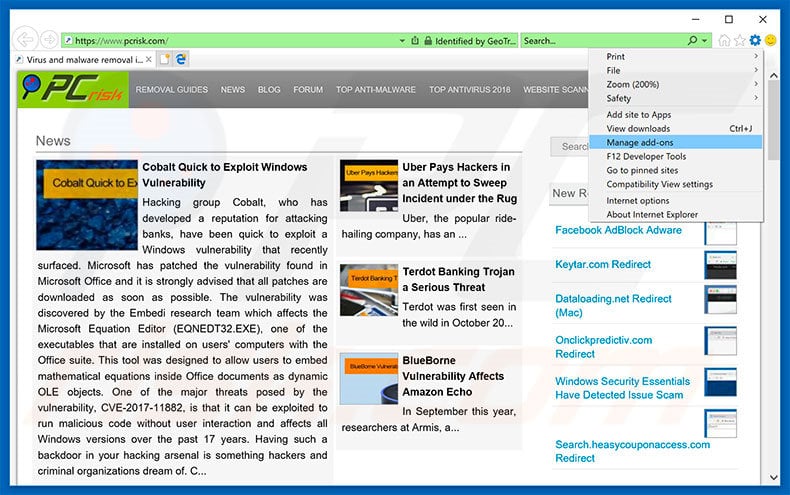The width and height of the screenshot is (790, 495).
Task: Choose Add site to Apps
Action: pyautogui.click(x=676, y=114)
